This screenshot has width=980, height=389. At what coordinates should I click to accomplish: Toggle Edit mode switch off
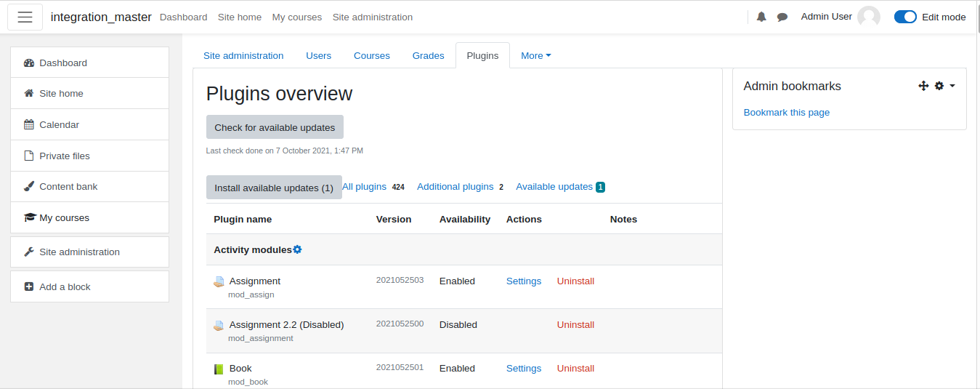[905, 17]
